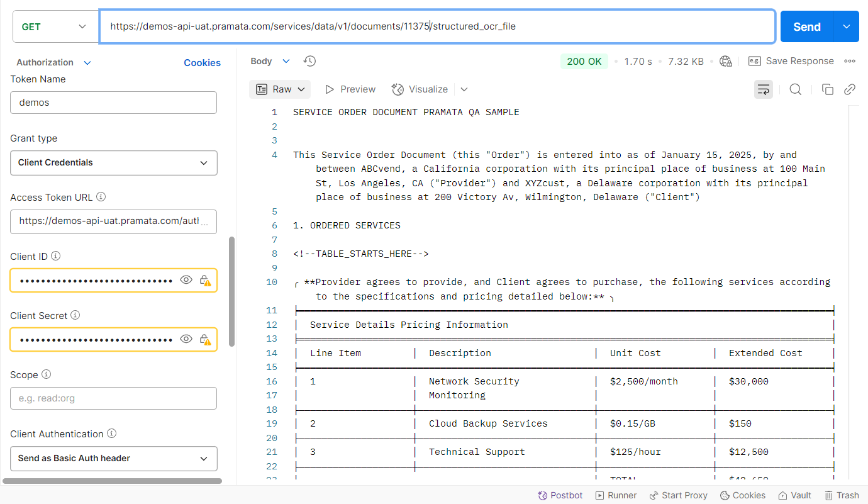Screen dimensions: 868x504
Task: Click the Access Token URL field
Action: [x=114, y=221]
